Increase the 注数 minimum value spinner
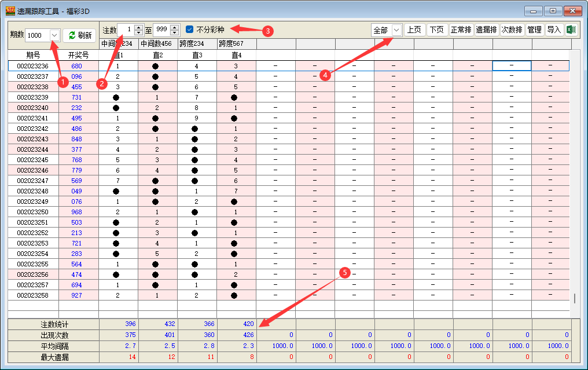The width and height of the screenshot is (588, 370). click(138, 27)
